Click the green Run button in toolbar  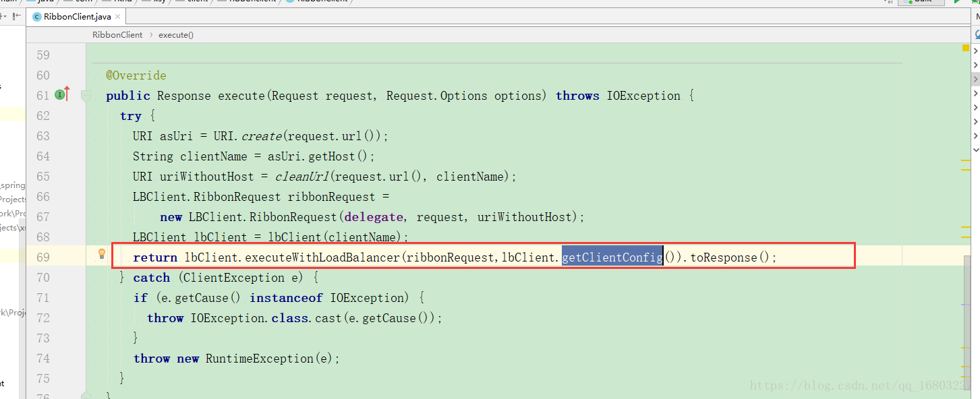[x=957, y=2]
